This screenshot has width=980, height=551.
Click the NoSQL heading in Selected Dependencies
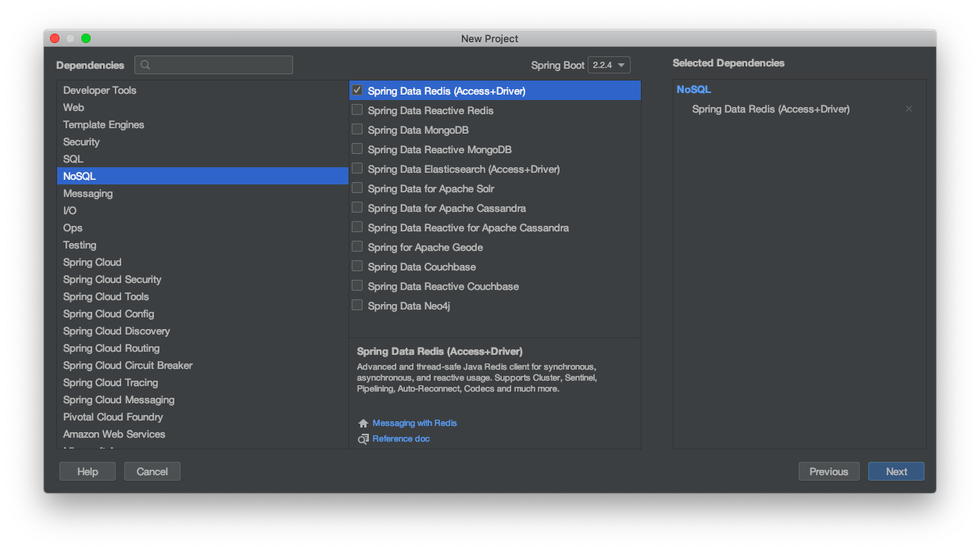[x=694, y=90]
